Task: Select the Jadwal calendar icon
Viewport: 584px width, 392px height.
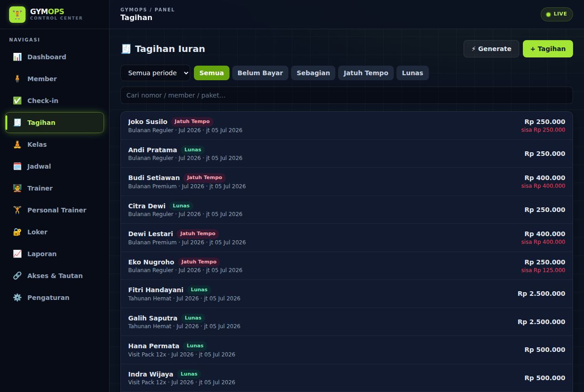Action: [x=17, y=166]
